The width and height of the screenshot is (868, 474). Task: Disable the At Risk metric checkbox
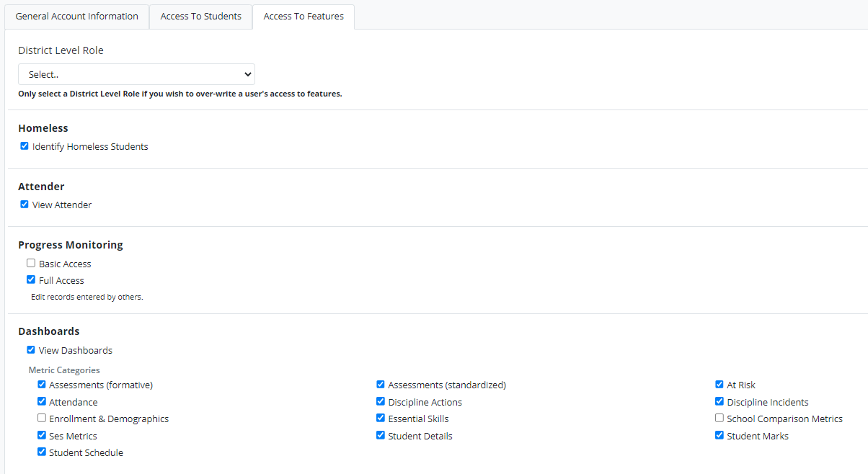pyautogui.click(x=719, y=385)
